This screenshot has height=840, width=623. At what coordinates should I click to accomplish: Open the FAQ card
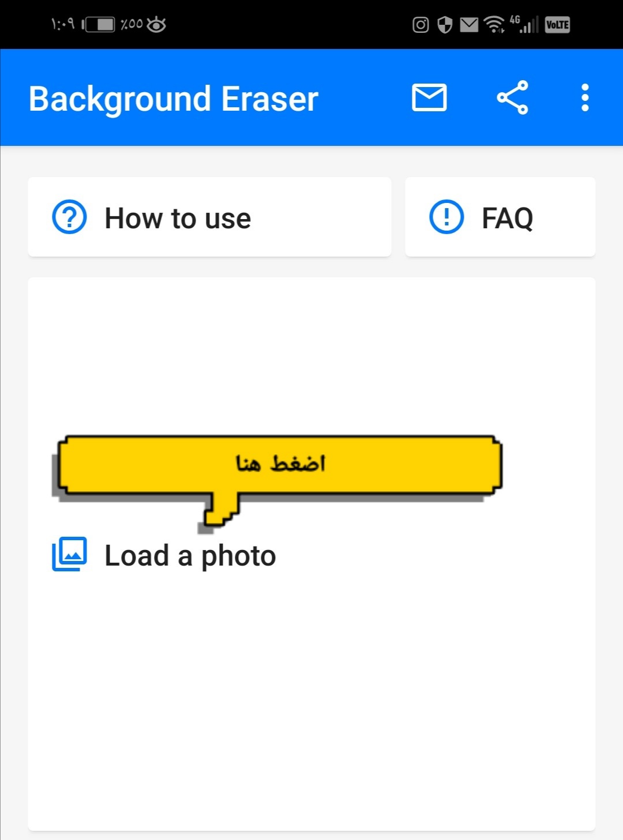tap(500, 217)
